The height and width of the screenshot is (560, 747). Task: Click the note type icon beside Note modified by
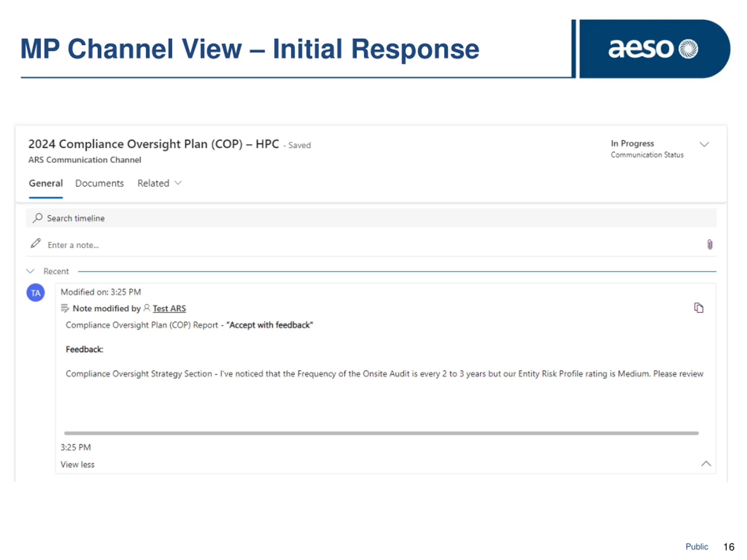coord(65,308)
